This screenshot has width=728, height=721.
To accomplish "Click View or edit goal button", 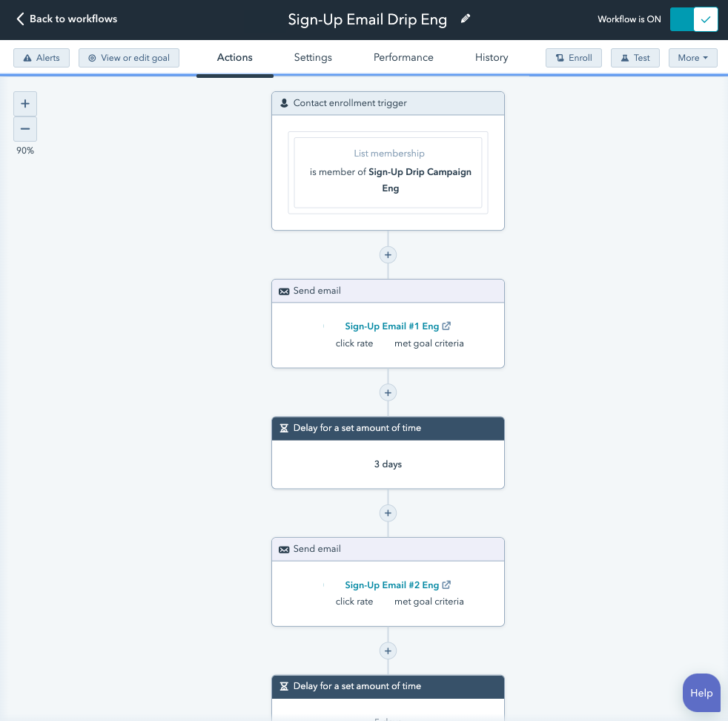I will click(128, 58).
